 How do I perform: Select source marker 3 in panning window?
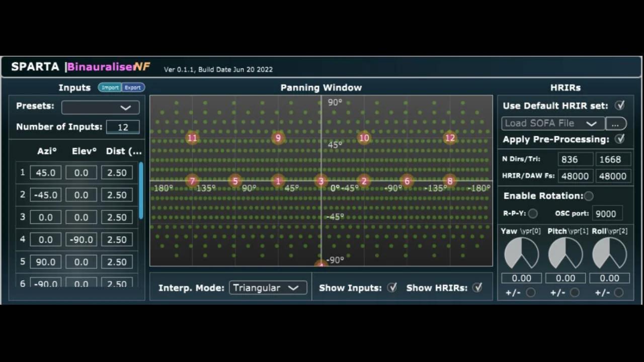321,181
